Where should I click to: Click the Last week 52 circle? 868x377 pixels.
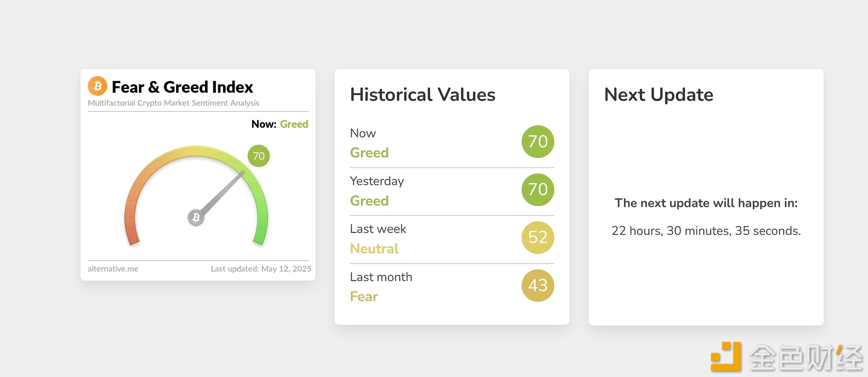537,237
